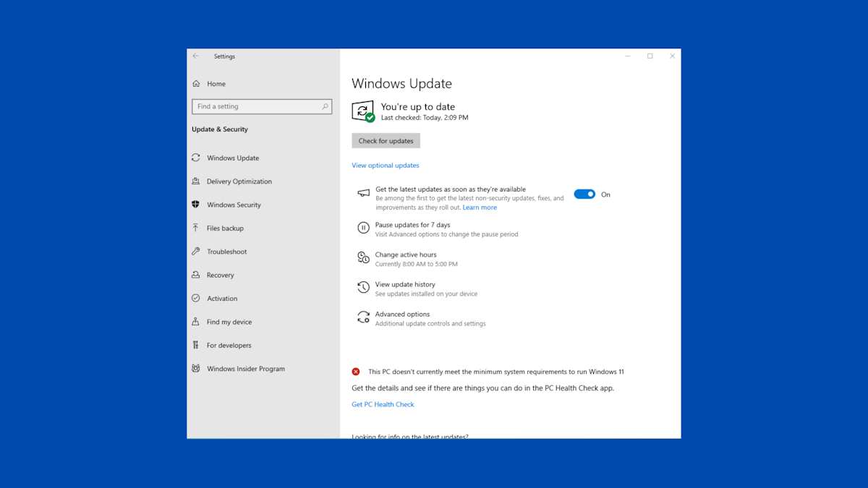Image resolution: width=868 pixels, height=488 pixels.
Task: Select the Troubleshoot wrench icon
Action: pyautogui.click(x=196, y=251)
